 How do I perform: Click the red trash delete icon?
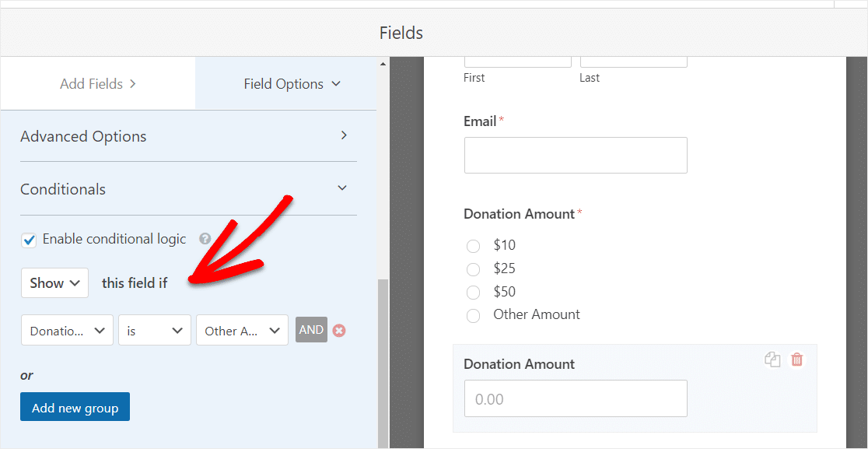pyautogui.click(x=796, y=360)
